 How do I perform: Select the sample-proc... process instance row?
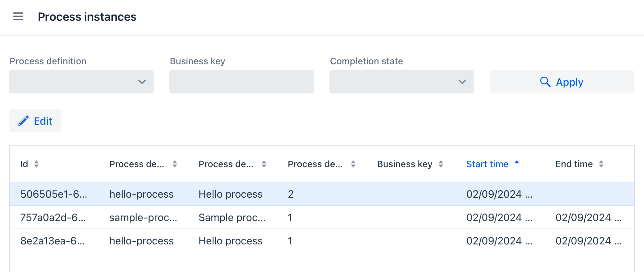pos(143,217)
